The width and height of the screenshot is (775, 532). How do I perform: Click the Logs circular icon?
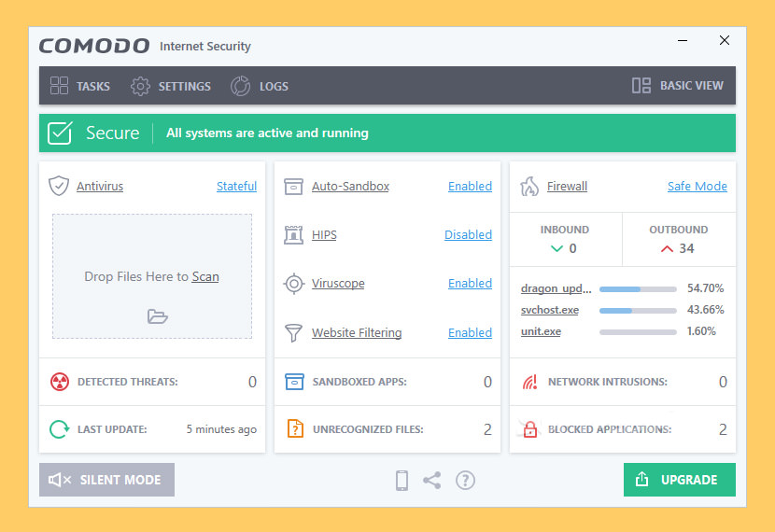[x=240, y=86]
